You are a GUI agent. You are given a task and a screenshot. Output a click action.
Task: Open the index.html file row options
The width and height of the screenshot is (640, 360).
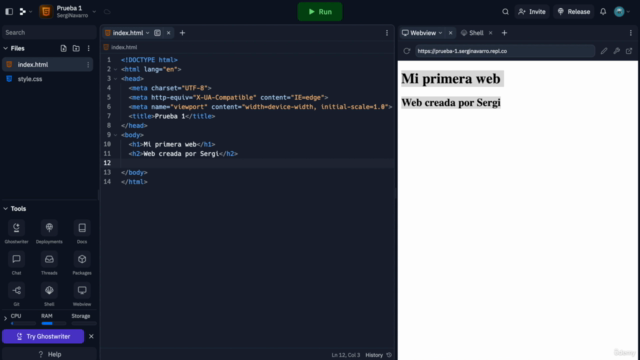[88, 64]
